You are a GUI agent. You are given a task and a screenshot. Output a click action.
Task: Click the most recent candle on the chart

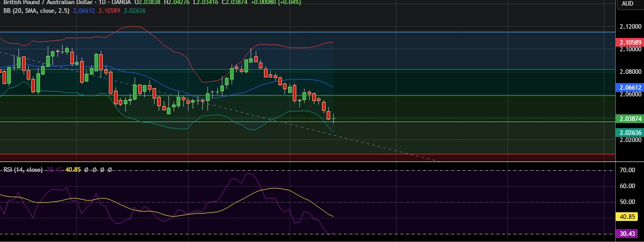tap(334, 118)
